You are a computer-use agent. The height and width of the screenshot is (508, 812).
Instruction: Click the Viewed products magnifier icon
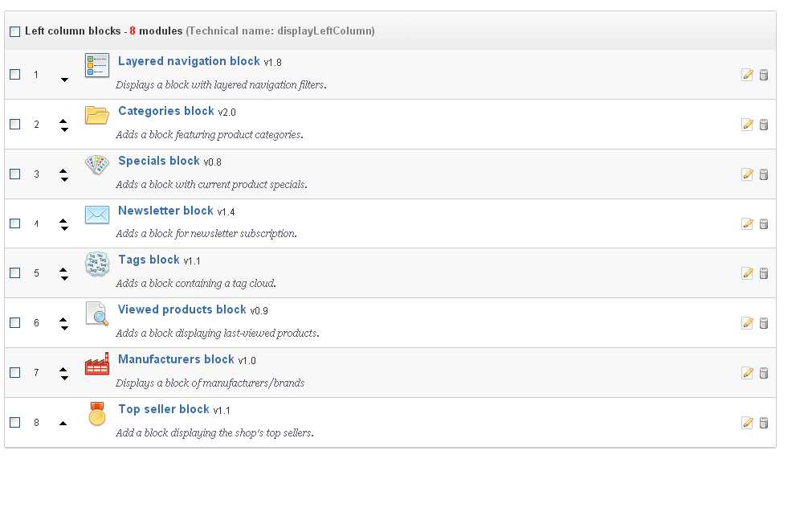(96, 313)
